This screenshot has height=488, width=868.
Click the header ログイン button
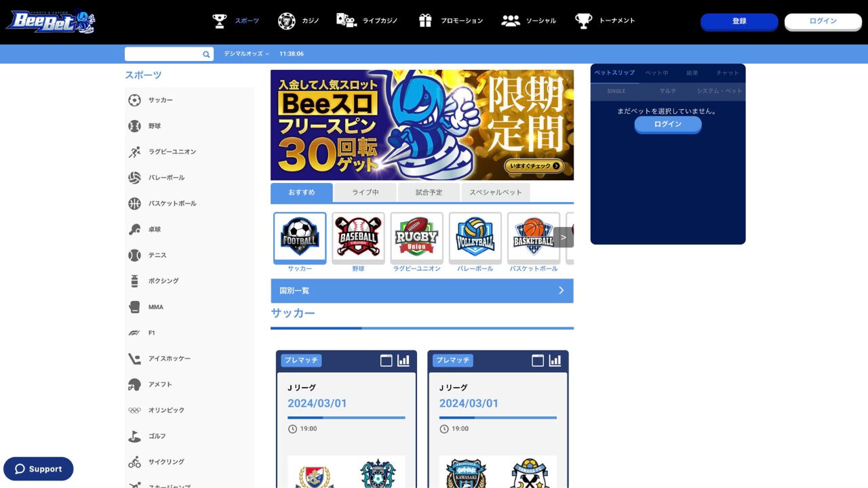click(823, 22)
